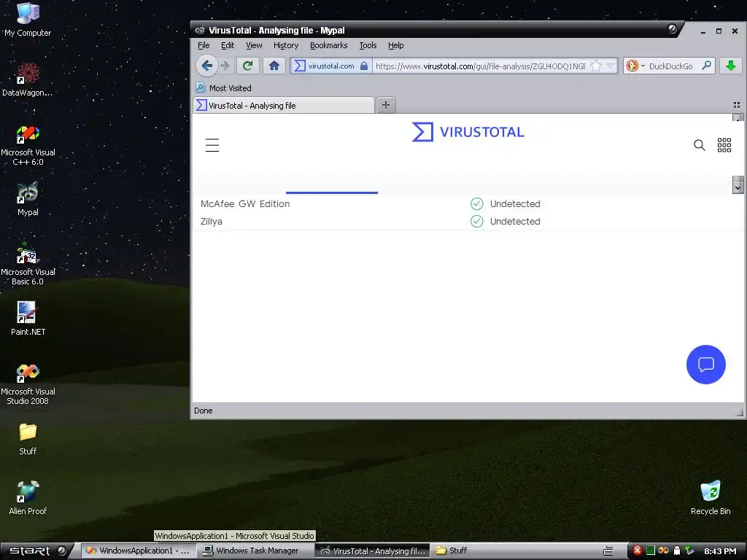Click the list all tabs grid icon
The image size is (747, 560).
click(x=737, y=105)
